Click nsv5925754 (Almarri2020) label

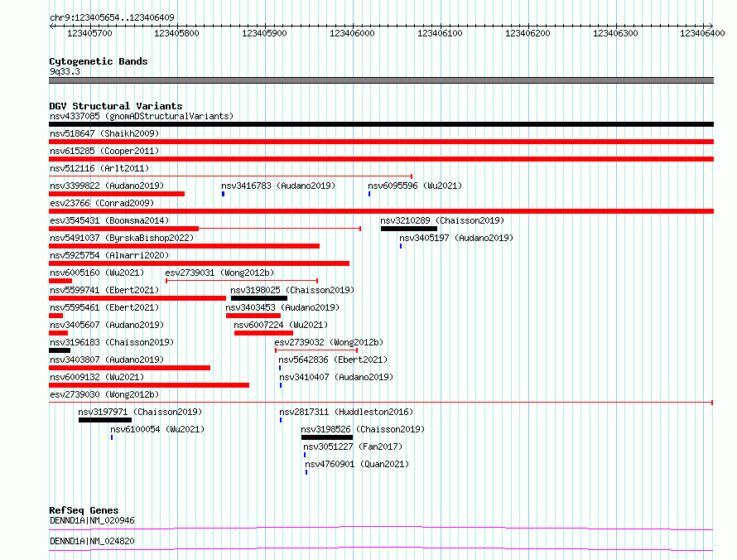109,255
